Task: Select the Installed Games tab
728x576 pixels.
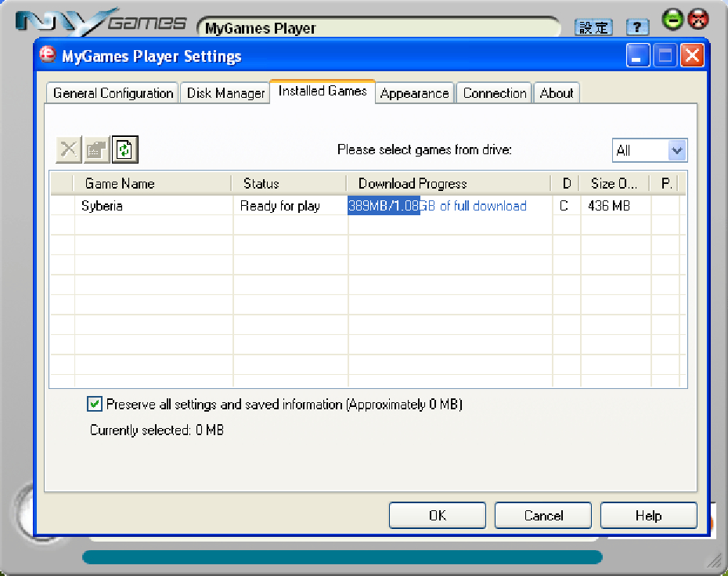Action: [x=323, y=91]
